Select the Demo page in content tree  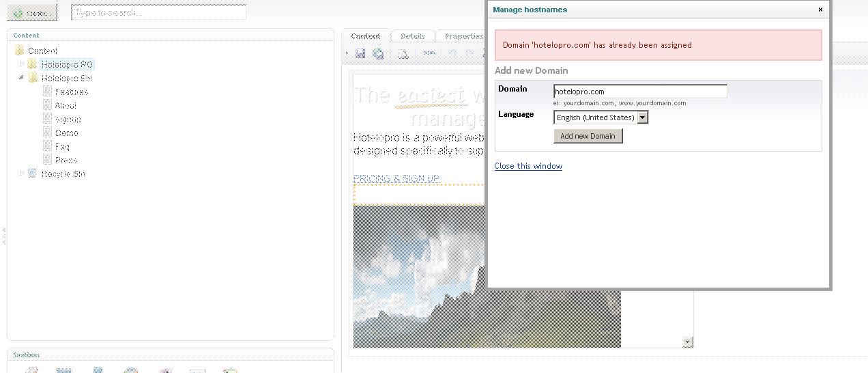[67, 133]
